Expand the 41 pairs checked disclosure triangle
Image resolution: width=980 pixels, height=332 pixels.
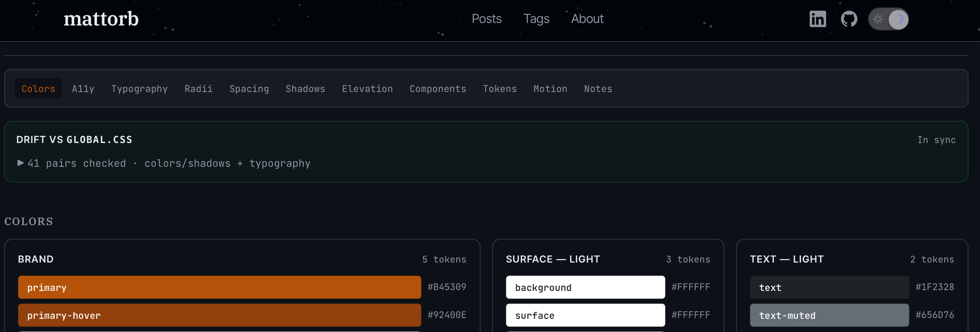click(x=21, y=163)
